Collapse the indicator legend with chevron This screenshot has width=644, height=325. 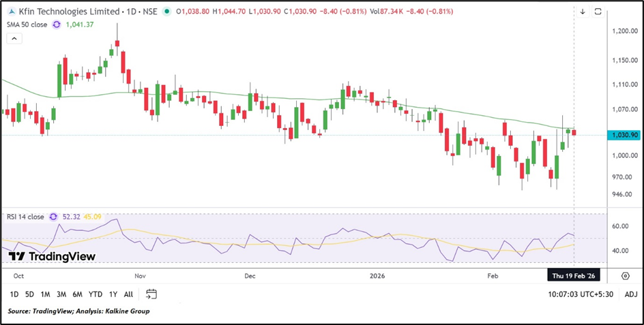tap(12, 39)
